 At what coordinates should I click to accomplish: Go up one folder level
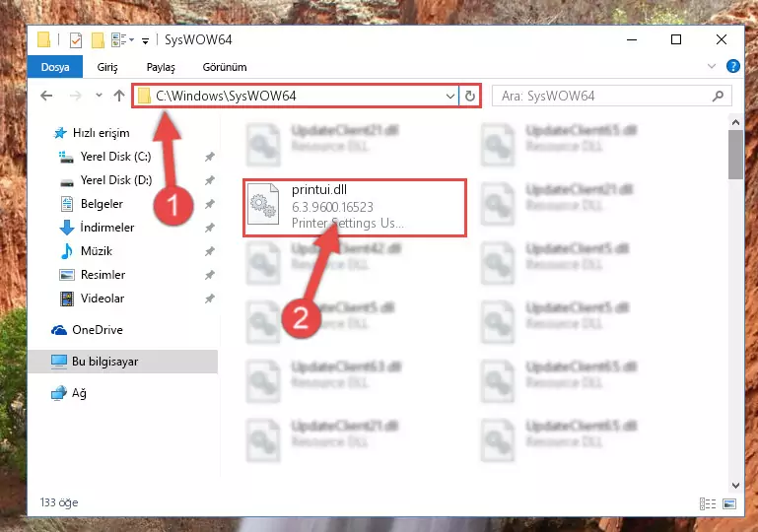click(119, 96)
